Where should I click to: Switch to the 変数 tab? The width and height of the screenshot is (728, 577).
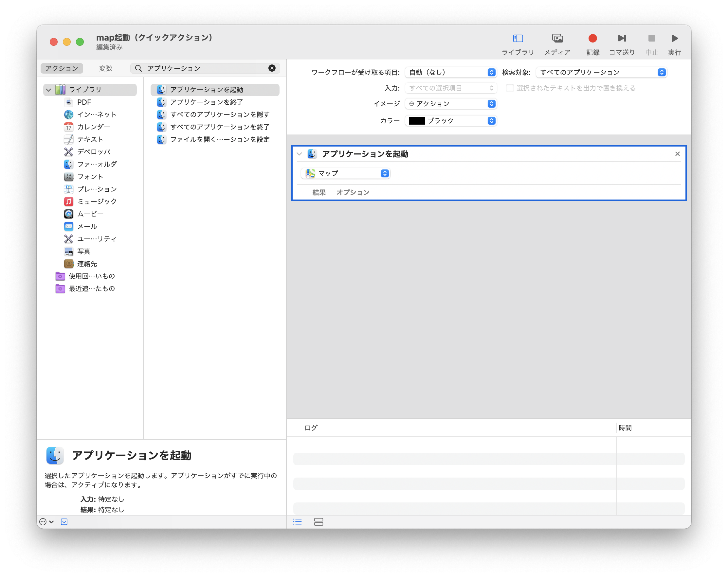(105, 68)
